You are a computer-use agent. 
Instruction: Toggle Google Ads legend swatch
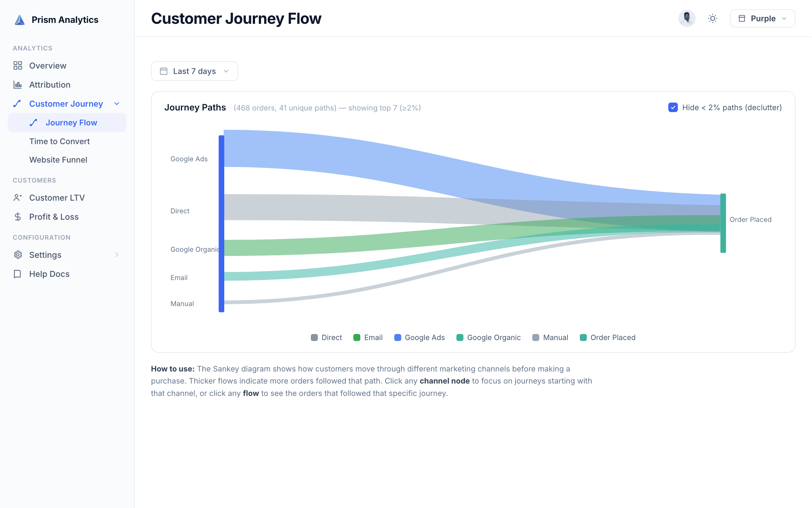point(398,337)
